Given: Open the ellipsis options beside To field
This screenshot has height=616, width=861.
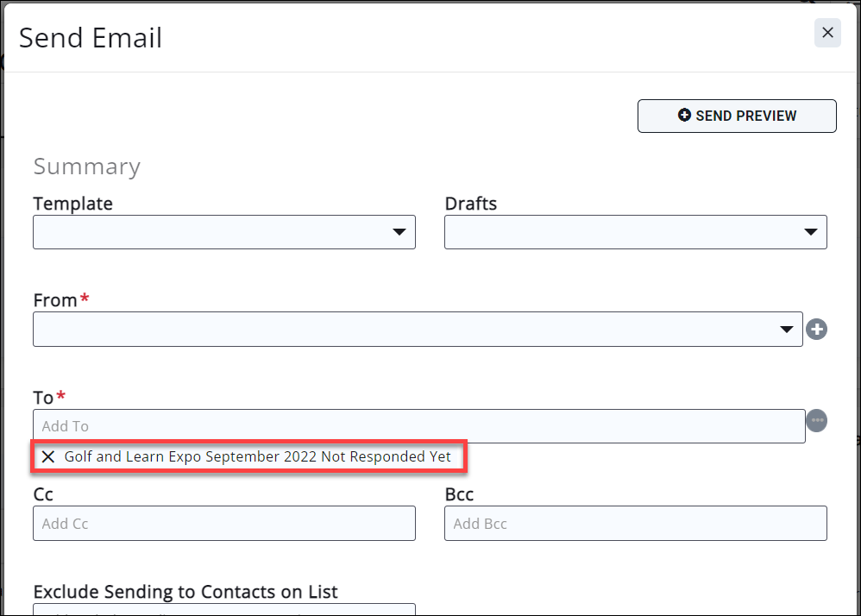Looking at the screenshot, I should click(x=817, y=421).
